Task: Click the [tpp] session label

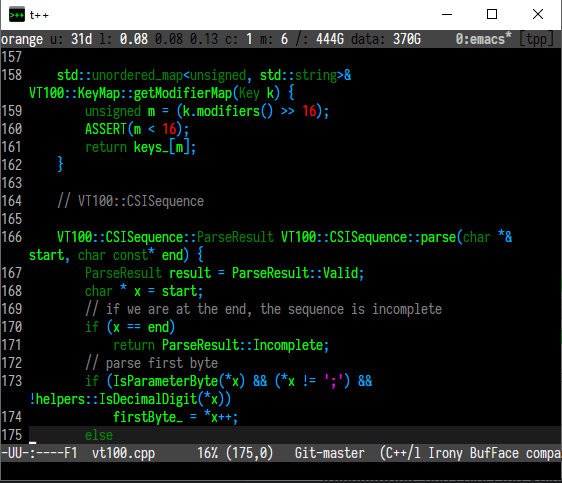Action: click(537, 39)
